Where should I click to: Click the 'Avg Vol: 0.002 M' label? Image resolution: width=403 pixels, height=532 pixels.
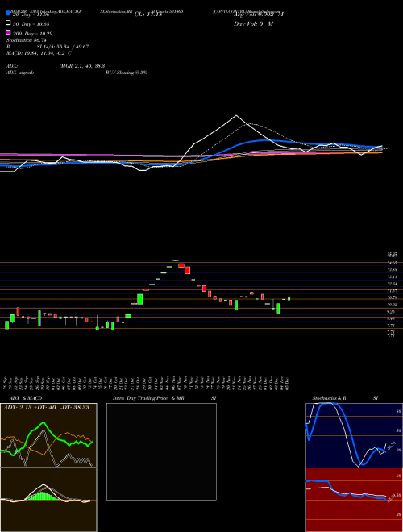click(x=259, y=15)
